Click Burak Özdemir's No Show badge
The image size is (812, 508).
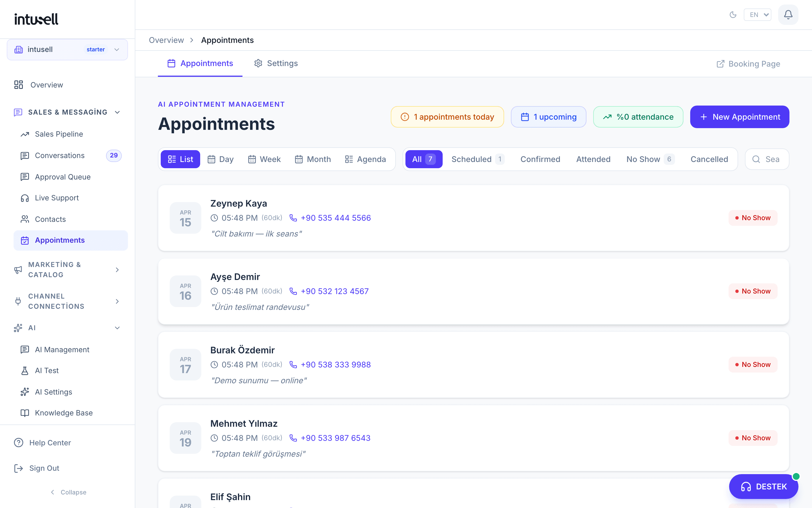(x=753, y=365)
